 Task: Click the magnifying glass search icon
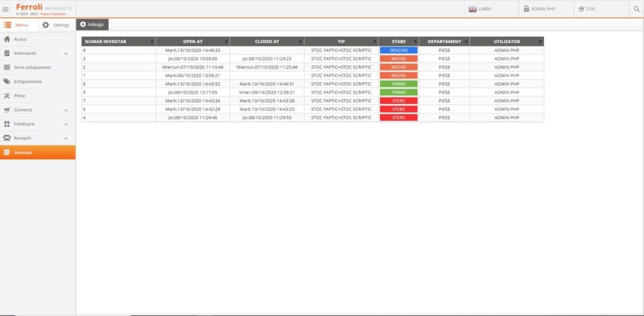click(635, 9)
